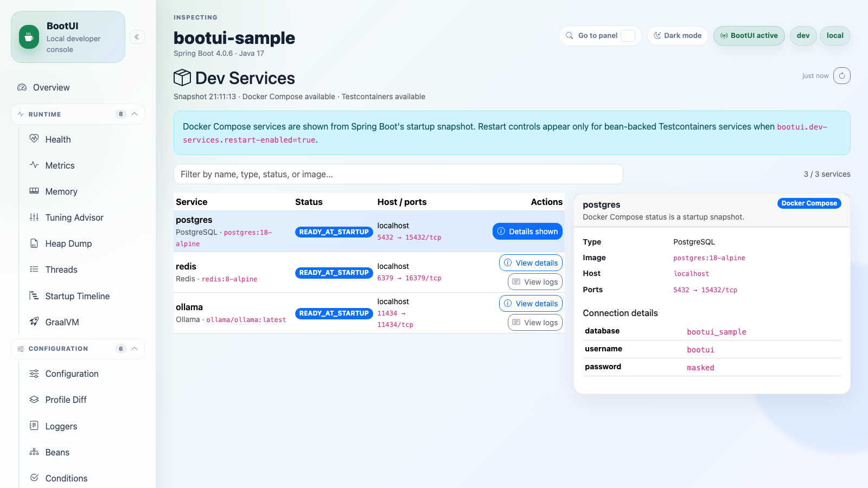The image size is (868, 488).
Task: Select the postgres service row
Action: (x=369, y=232)
